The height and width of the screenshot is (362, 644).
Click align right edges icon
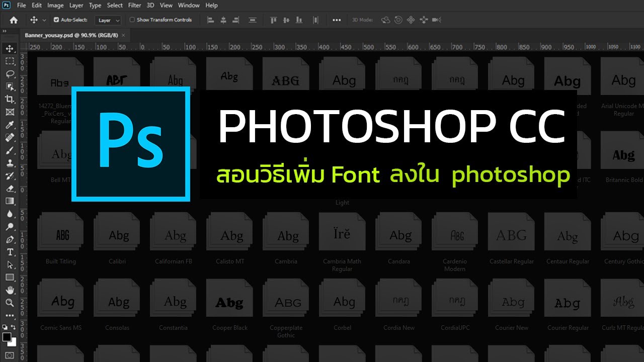[237, 20]
